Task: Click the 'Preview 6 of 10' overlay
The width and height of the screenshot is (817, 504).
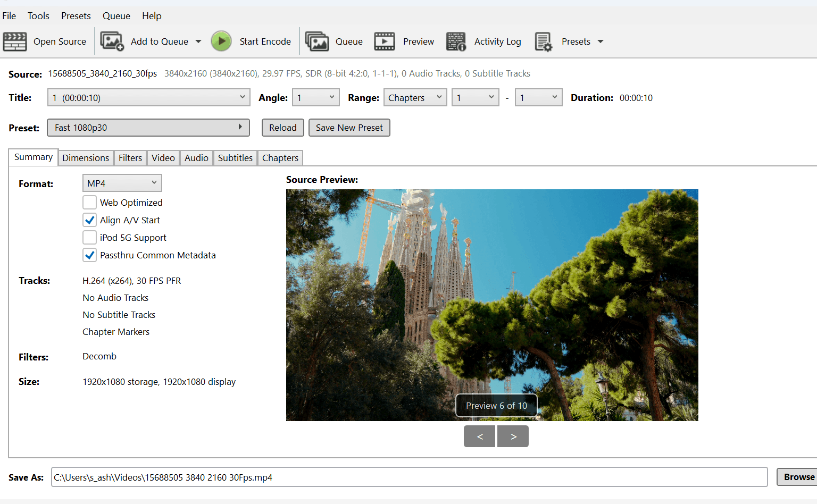Action: tap(496, 406)
